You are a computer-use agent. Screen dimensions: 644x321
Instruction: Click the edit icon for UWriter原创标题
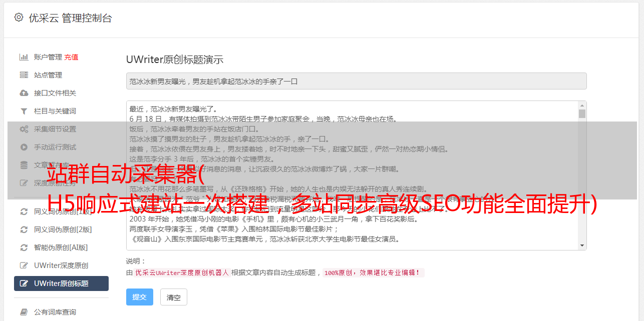[24, 283]
